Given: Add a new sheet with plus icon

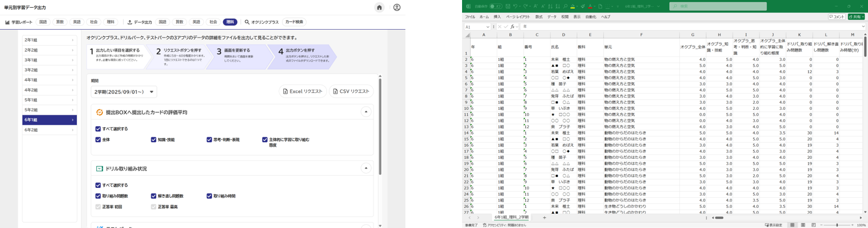Looking at the screenshot, I should pos(545,218).
